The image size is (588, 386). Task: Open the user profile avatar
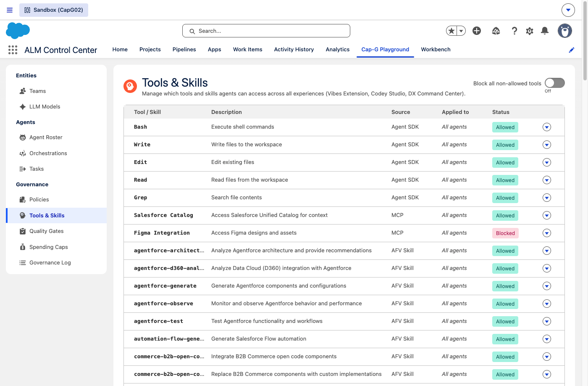pyautogui.click(x=565, y=31)
